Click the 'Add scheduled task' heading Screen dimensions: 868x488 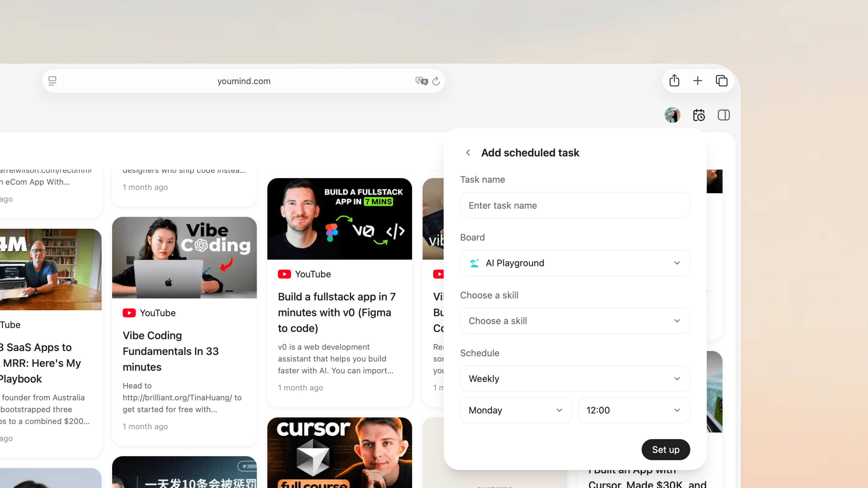pos(530,152)
